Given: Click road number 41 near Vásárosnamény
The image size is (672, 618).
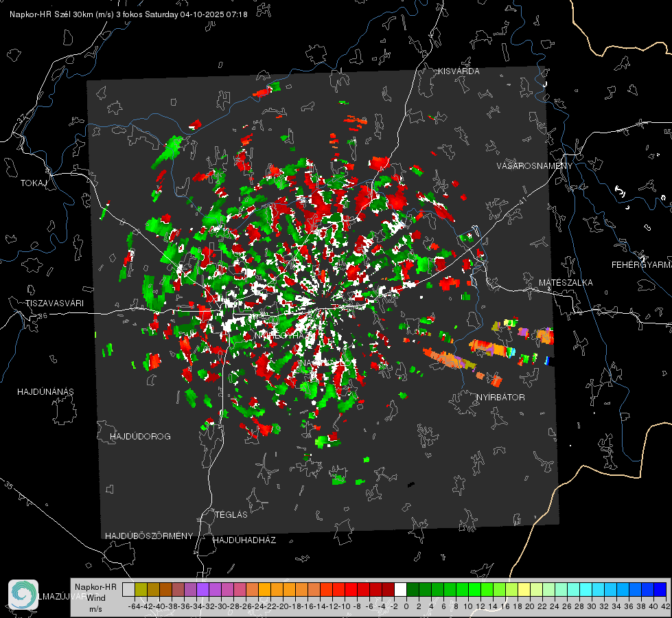Looking at the screenshot, I should [522, 201].
